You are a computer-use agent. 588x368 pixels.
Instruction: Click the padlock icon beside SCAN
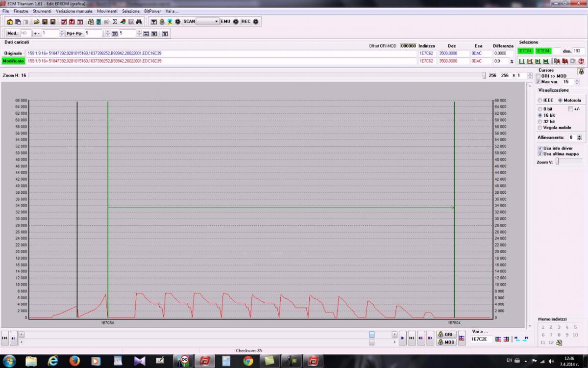point(161,22)
